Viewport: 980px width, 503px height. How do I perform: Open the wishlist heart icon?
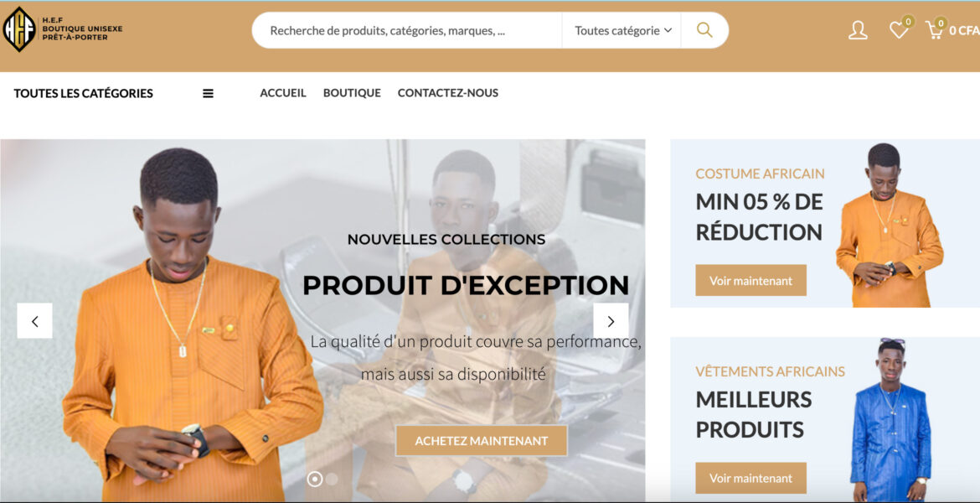[899, 30]
